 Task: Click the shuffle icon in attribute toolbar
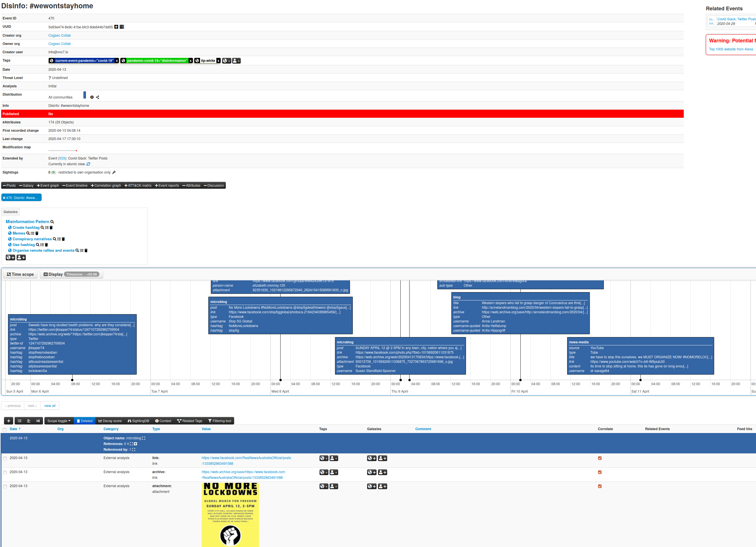pos(38,421)
